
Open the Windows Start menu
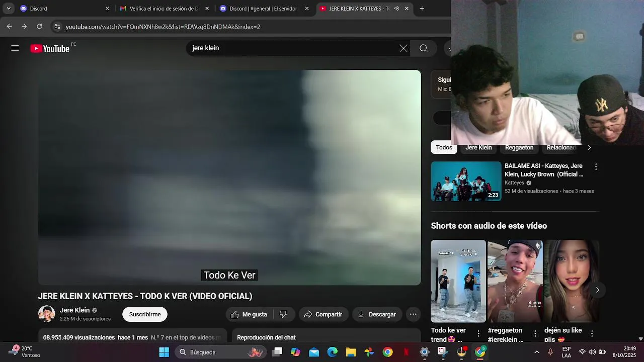[x=164, y=352]
